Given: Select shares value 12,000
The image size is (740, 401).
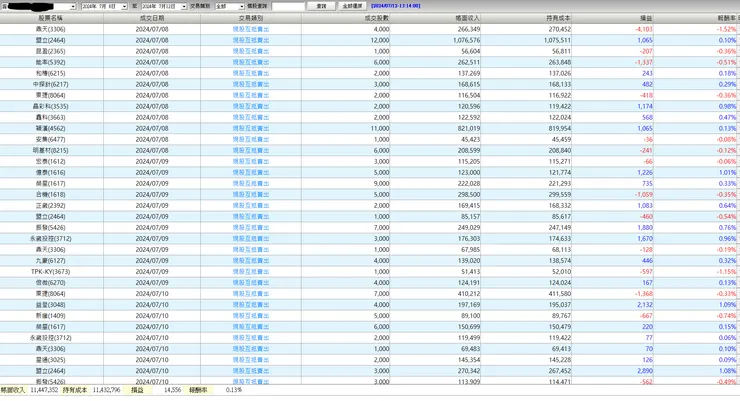Looking at the screenshot, I should [380, 40].
